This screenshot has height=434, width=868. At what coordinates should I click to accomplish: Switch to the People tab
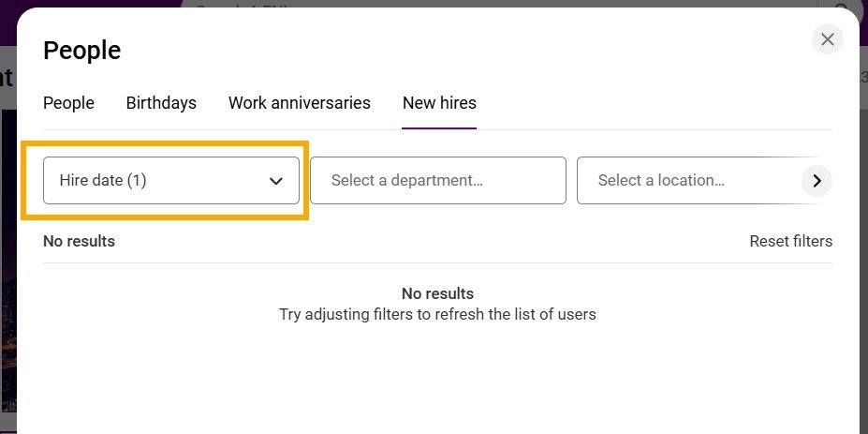(x=68, y=103)
